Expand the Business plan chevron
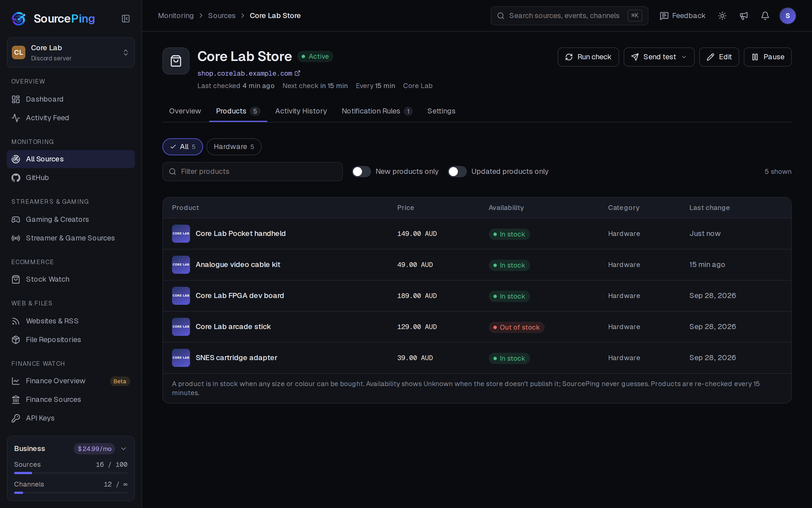This screenshot has height=508, width=812. click(x=123, y=449)
